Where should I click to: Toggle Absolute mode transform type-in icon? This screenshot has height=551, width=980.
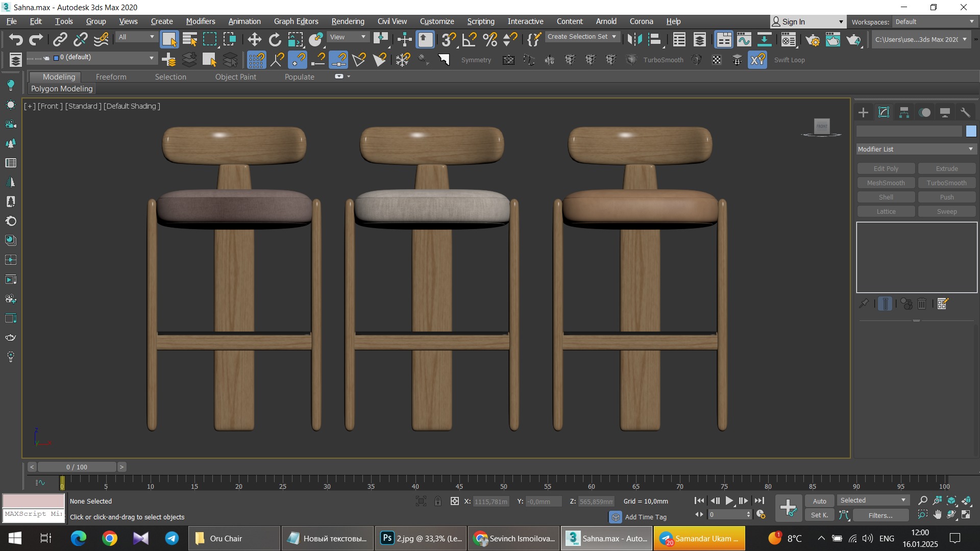tap(455, 501)
